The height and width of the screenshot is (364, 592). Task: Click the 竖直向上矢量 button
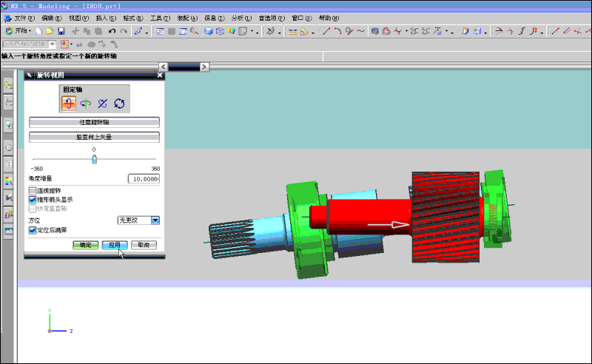(x=95, y=137)
